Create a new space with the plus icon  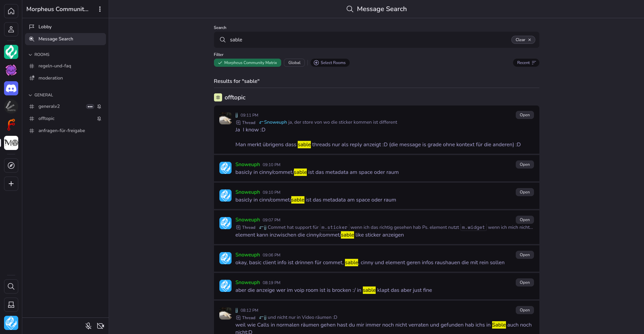point(11,184)
